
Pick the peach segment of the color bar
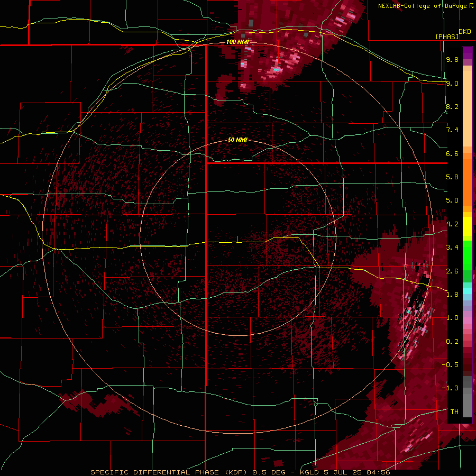coord(467,109)
